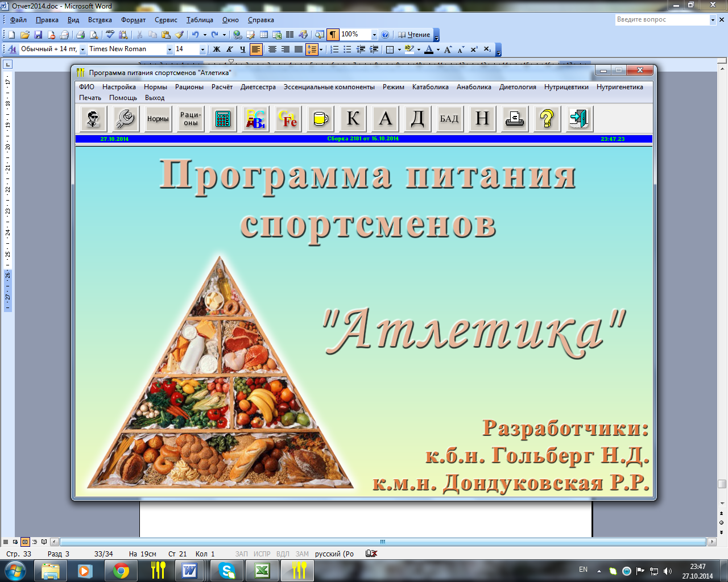Viewport: 728px width, 582px height.
Task: Start a numbered list
Action: point(334,49)
